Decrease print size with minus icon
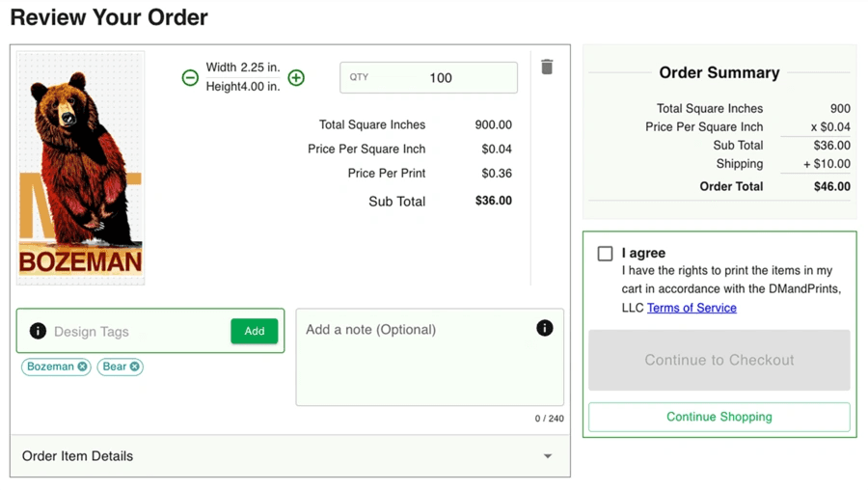The image size is (868, 490). tap(190, 77)
